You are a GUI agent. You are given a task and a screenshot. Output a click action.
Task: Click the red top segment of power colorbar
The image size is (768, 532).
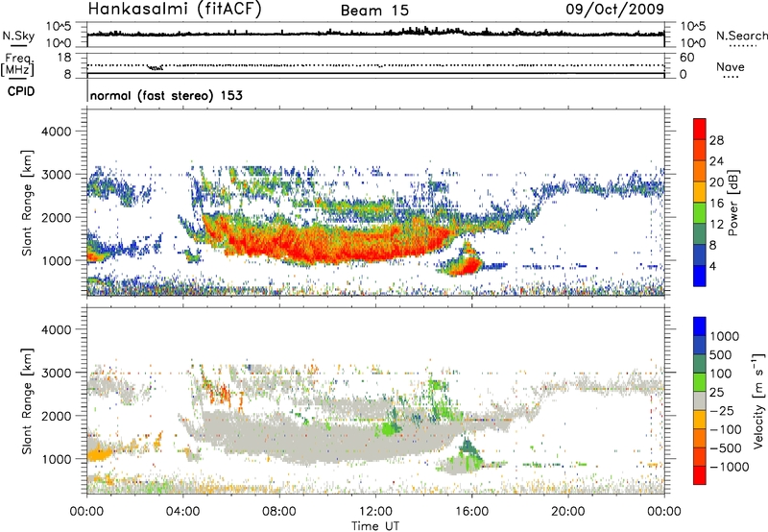700,130
